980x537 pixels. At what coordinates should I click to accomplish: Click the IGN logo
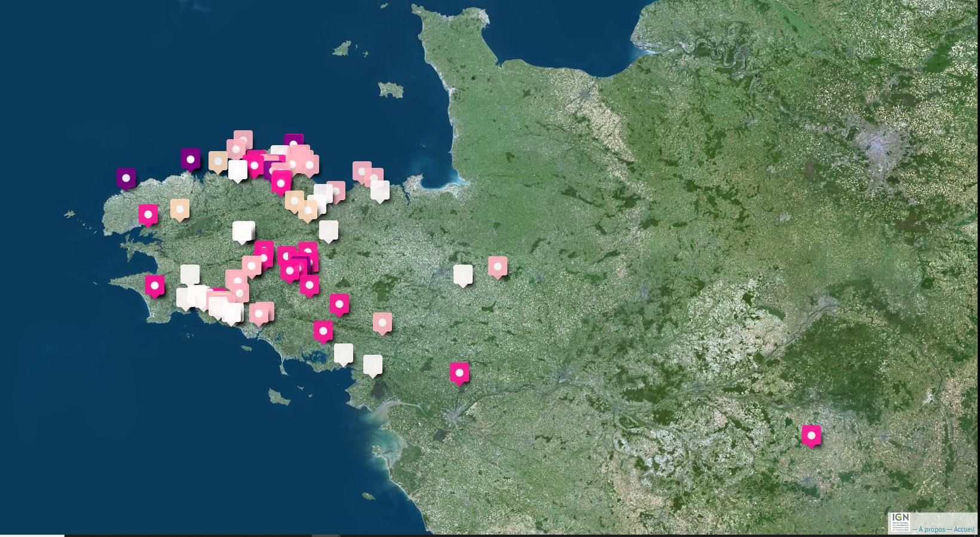coord(900,522)
